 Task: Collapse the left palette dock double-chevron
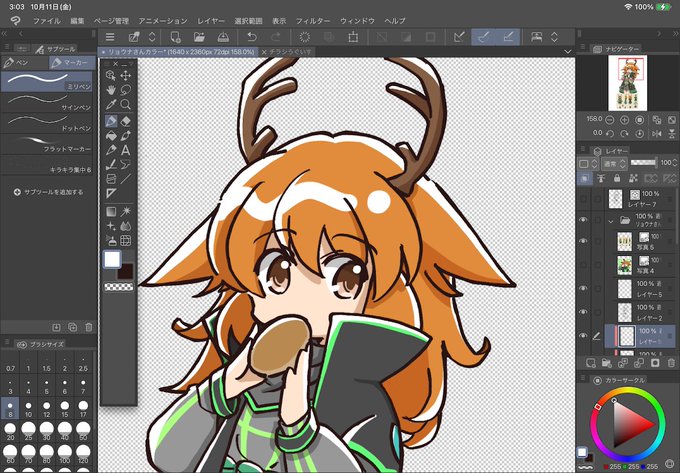pyautogui.click(x=4, y=33)
